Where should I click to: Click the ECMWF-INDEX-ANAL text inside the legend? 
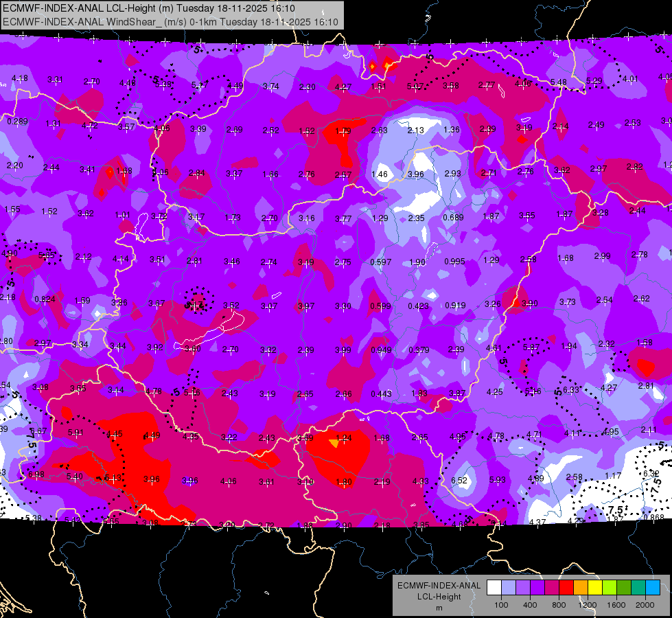coord(439,586)
